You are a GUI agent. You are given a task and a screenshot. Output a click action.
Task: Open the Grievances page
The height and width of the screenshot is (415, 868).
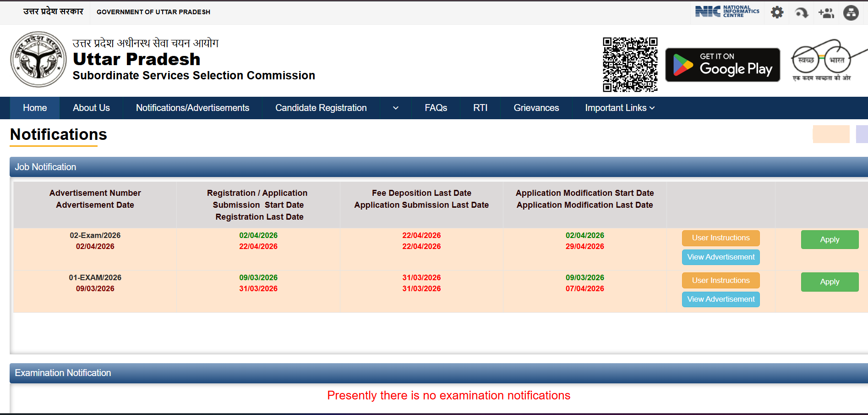tap(536, 108)
